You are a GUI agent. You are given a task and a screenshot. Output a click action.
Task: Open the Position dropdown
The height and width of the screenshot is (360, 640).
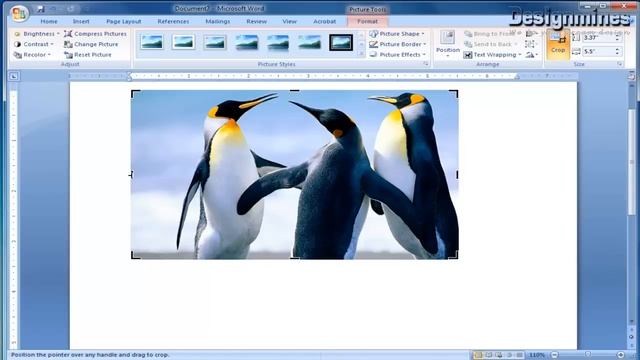pyautogui.click(x=448, y=44)
